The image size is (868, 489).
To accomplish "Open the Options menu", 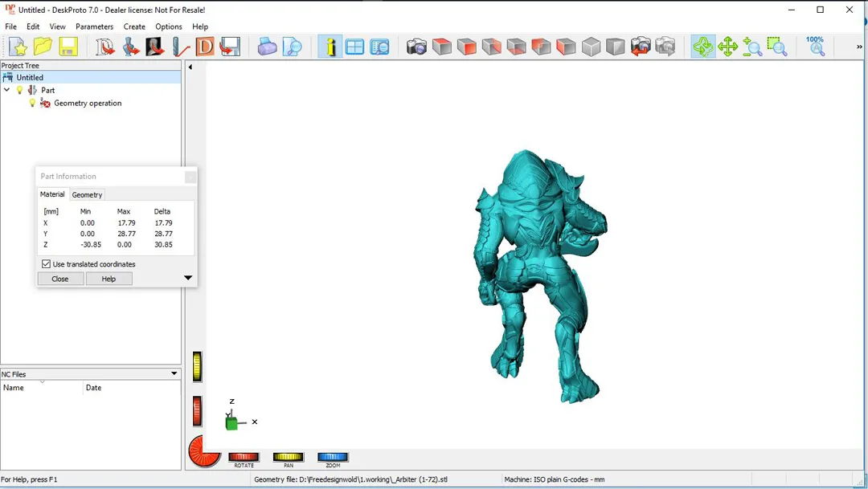I will (x=168, y=26).
